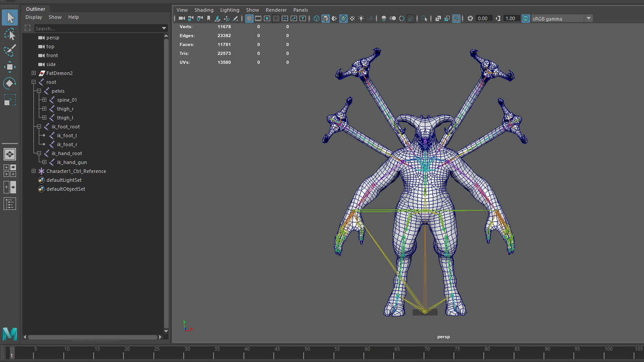Choose the Move tool
644x362 pixels.
pyautogui.click(x=10, y=67)
